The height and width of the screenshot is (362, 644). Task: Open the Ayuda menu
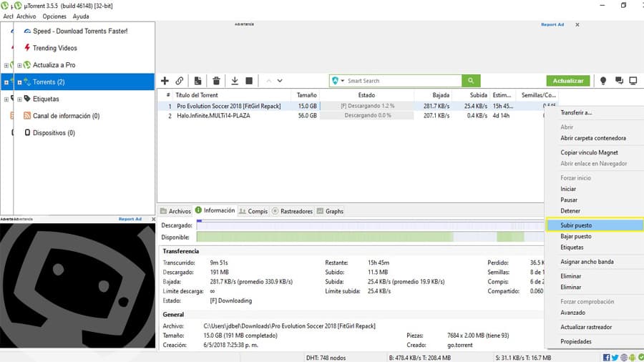click(81, 16)
